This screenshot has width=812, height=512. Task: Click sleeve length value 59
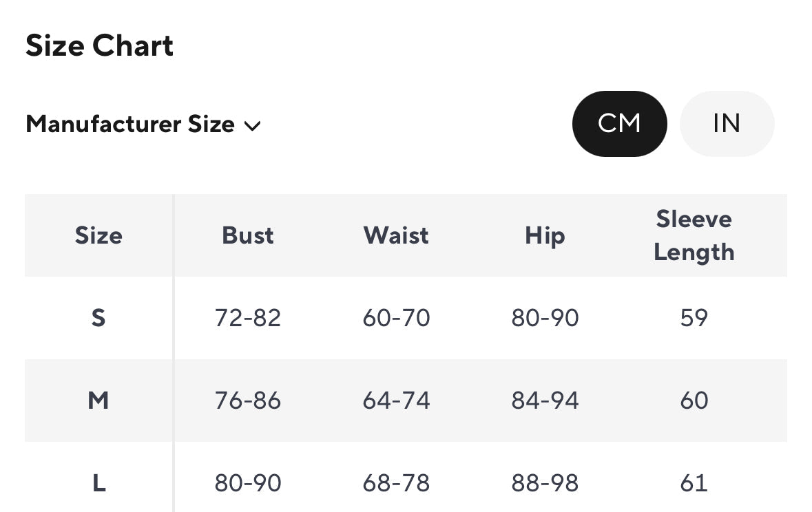(694, 318)
